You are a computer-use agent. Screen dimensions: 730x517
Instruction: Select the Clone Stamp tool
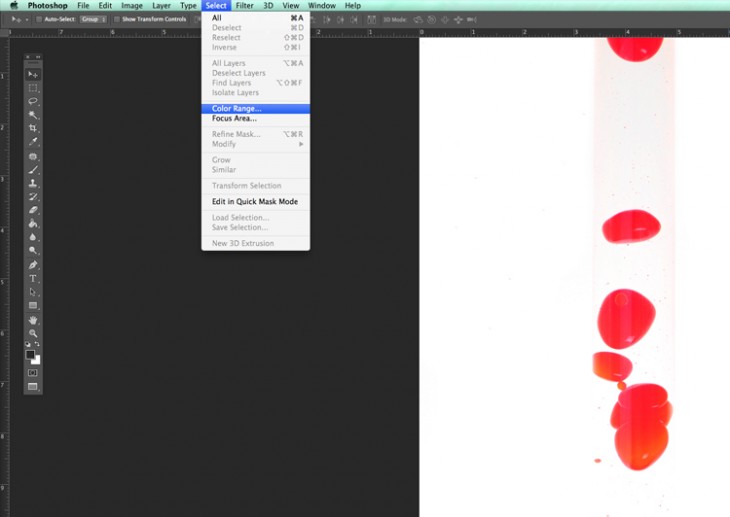[33, 183]
